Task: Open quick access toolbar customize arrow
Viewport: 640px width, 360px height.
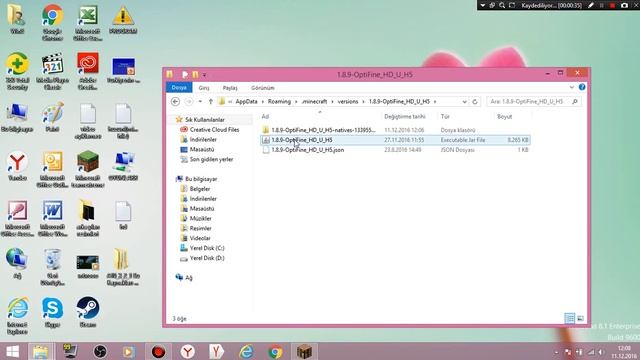Action: [x=204, y=75]
